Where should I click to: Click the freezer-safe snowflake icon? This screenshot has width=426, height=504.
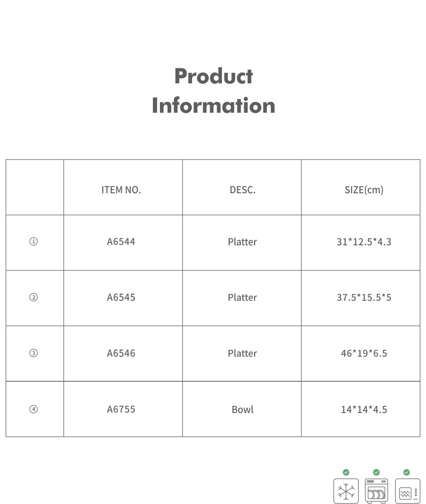pos(346,491)
